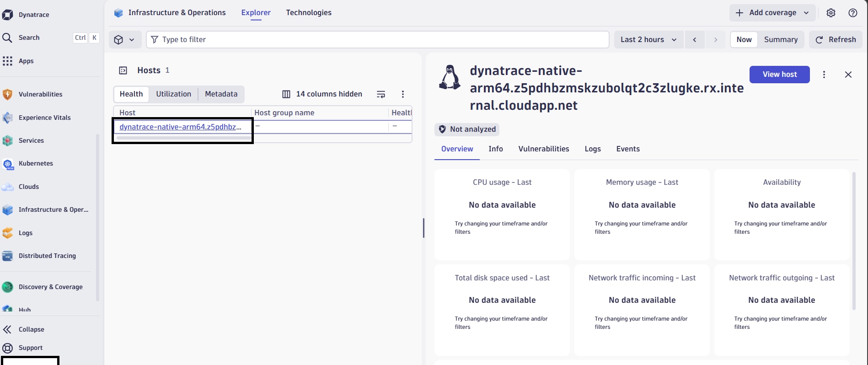The width and height of the screenshot is (868, 365).
Task: Click the panel divider resize handle
Action: 423,228
